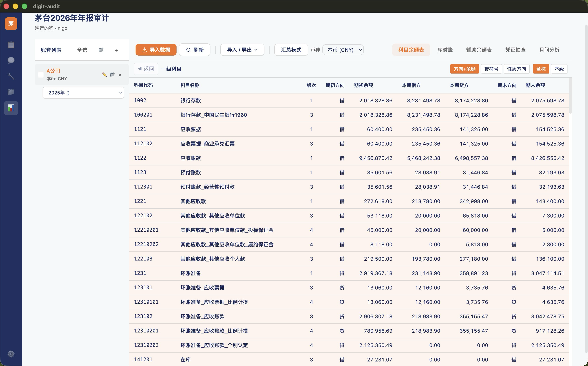Add new account set with plus icon
The width and height of the screenshot is (588, 366).
tap(116, 50)
